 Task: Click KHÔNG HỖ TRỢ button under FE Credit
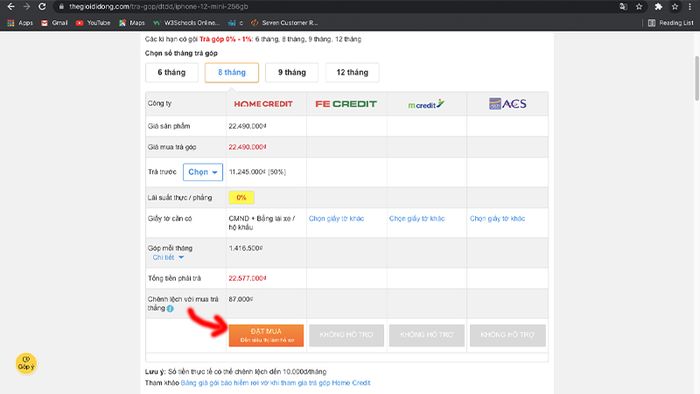(x=346, y=335)
